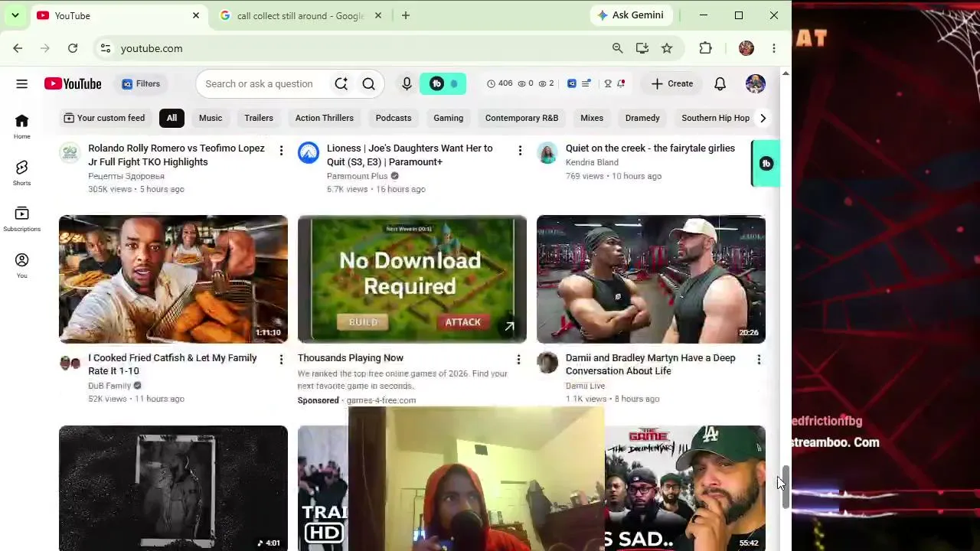This screenshot has height=551, width=980.
Task: Open Rolando Rolly Romero fight video title
Action: tap(176, 155)
